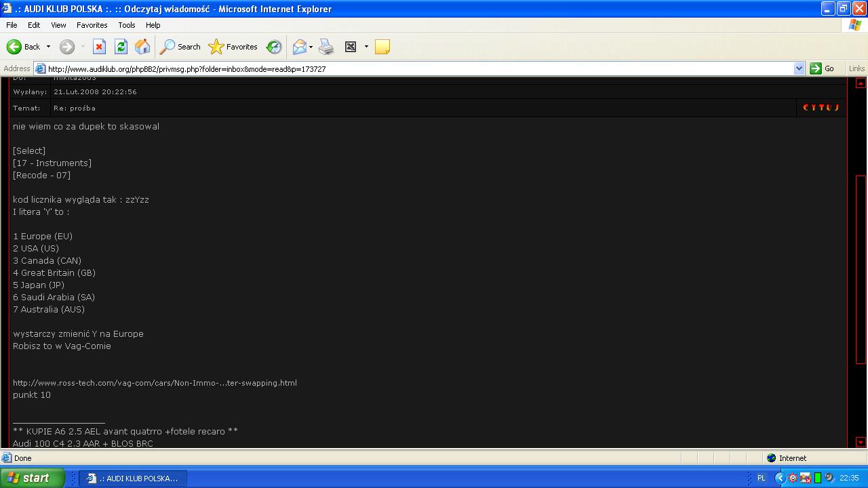Open the Search pane magnifier button
The height and width of the screenshot is (488, 868).
point(180,47)
